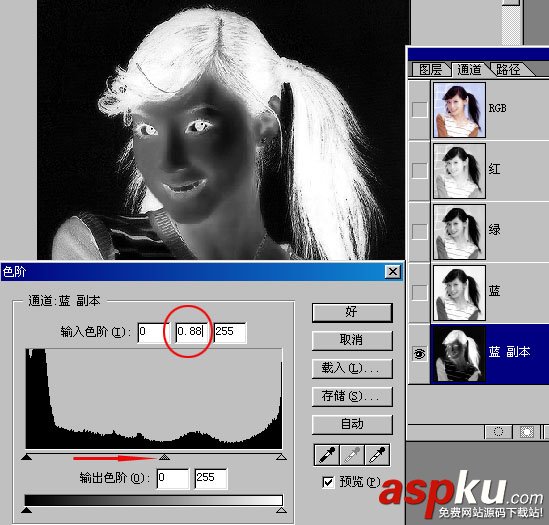Switch to the 图层 tab
The width and height of the screenshot is (549, 525).
(x=430, y=69)
